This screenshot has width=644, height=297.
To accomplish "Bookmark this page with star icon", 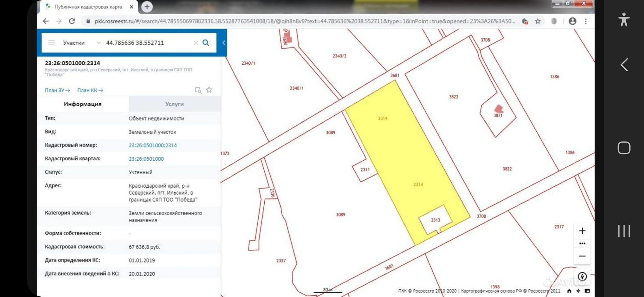I will [x=538, y=21].
